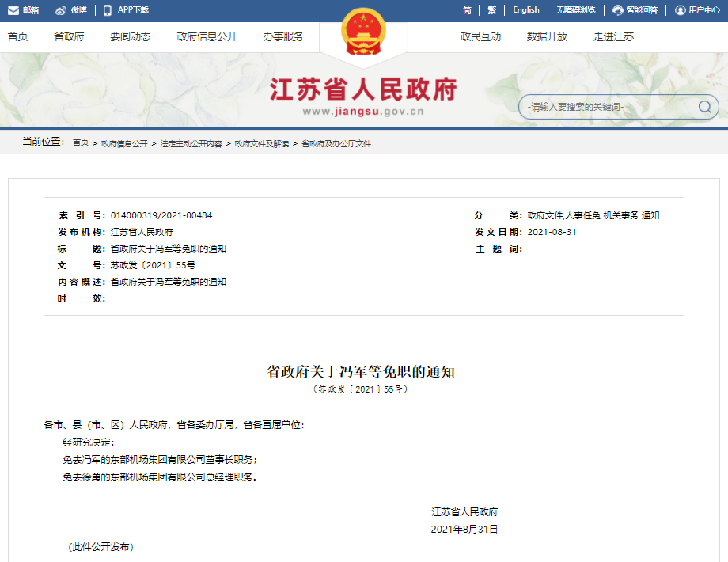The width and height of the screenshot is (728, 562).
Task: Open the 用户中心 user icon
Action: click(680, 10)
